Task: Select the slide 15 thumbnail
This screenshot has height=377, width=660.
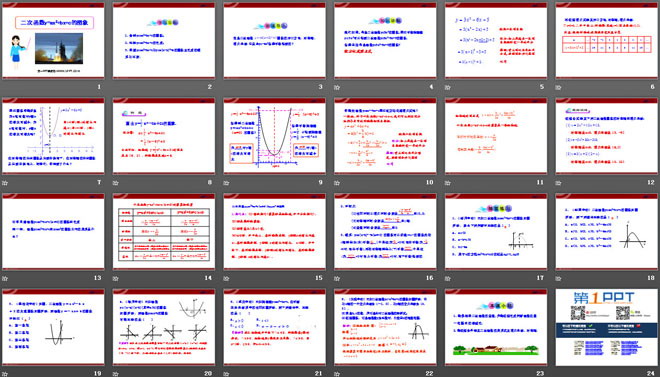Action: (274, 231)
